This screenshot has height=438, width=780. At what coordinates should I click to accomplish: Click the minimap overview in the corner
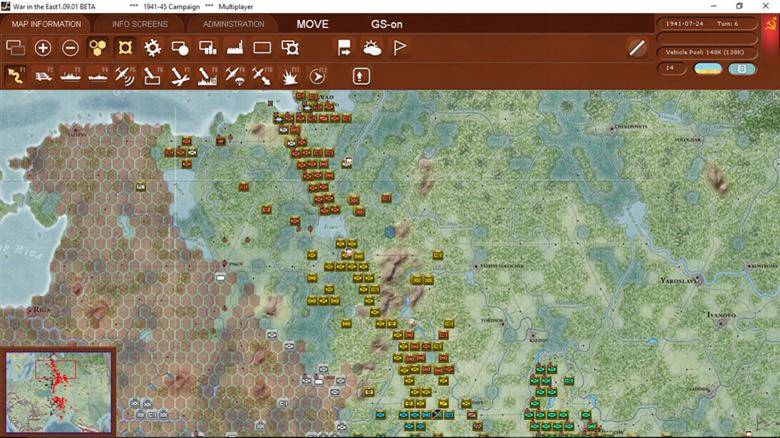coord(58,392)
